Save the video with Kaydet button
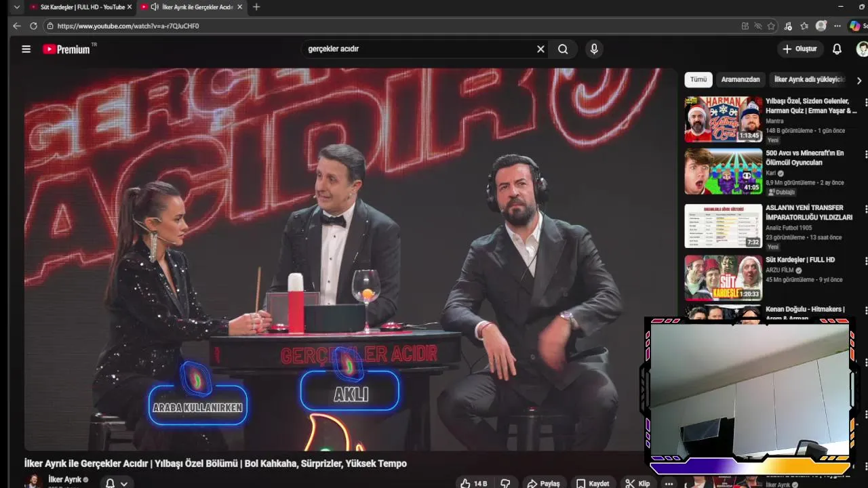Screen dimensions: 868x488 (593, 483)
